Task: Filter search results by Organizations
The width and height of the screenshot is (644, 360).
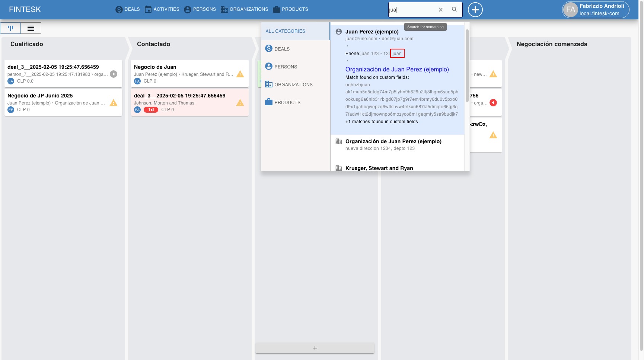Action: (x=296, y=84)
